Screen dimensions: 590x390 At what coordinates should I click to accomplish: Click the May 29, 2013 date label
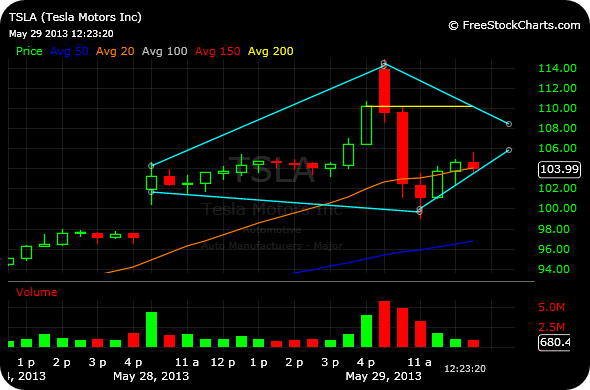click(x=383, y=376)
